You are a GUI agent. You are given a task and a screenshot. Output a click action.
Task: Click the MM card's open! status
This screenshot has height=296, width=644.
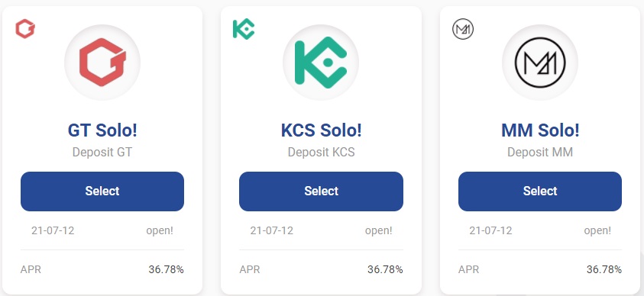click(x=597, y=230)
